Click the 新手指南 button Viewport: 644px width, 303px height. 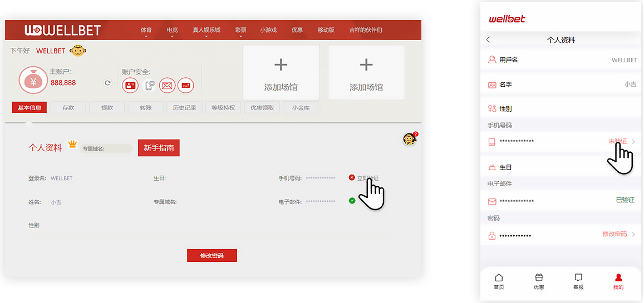(159, 148)
